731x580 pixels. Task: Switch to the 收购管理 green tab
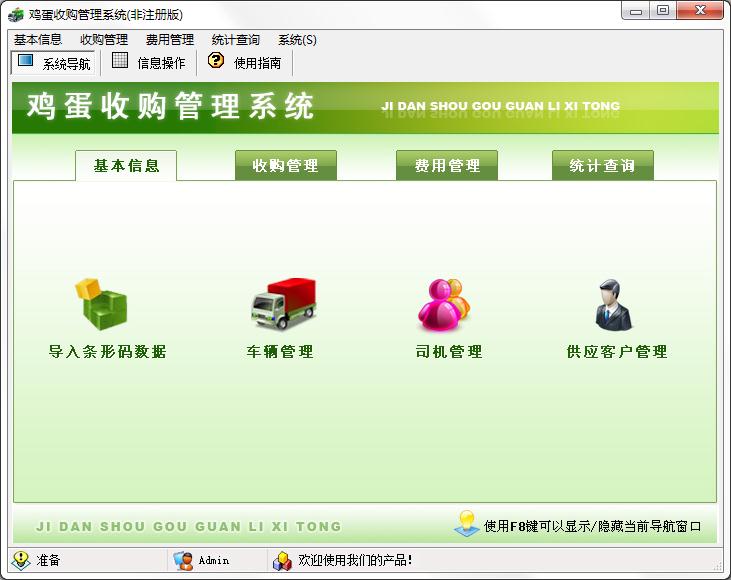(x=286, y=165)
